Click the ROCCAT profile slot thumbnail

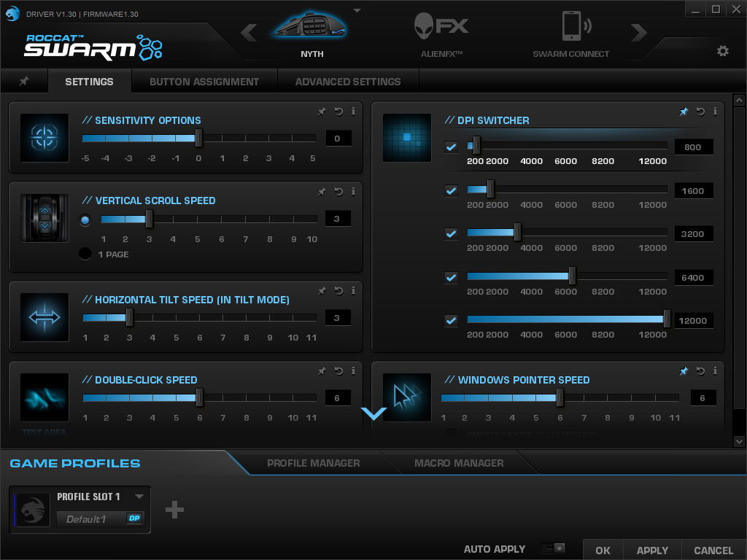(32, 510)
